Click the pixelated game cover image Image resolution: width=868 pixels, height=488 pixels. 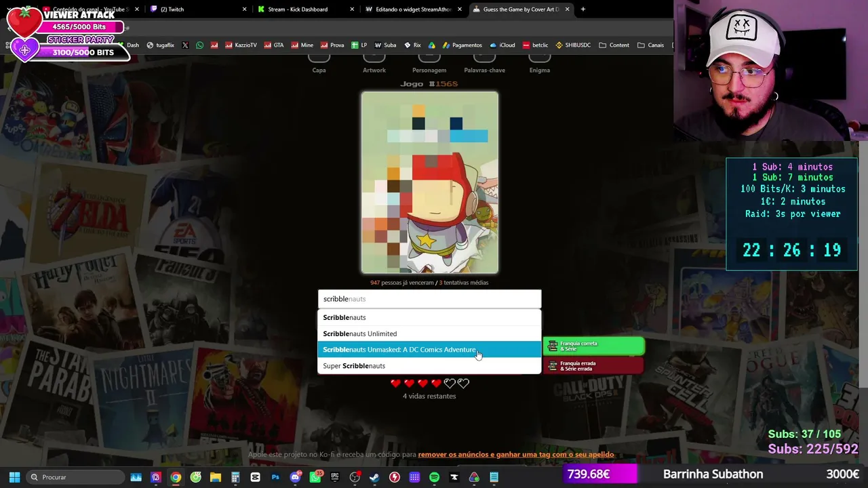(x=430, y=183)
